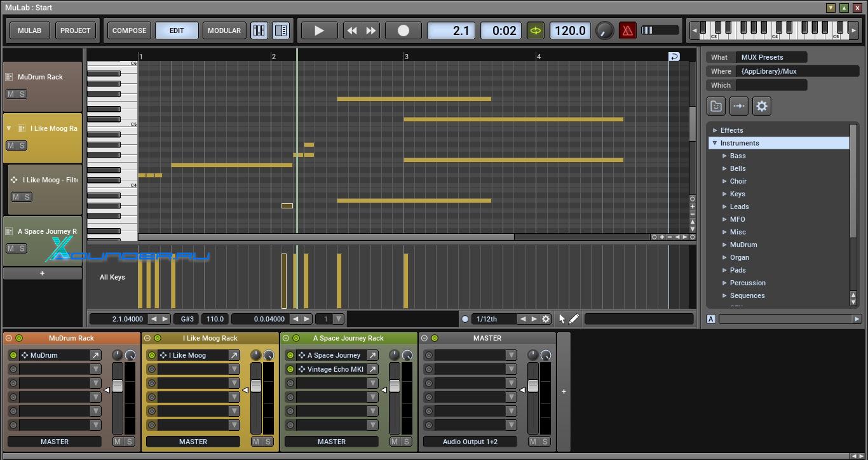This screenshot has height=460, width=868.
Task: Solo the I Like Moog Rack in mixer
Action: click(268, 442)
